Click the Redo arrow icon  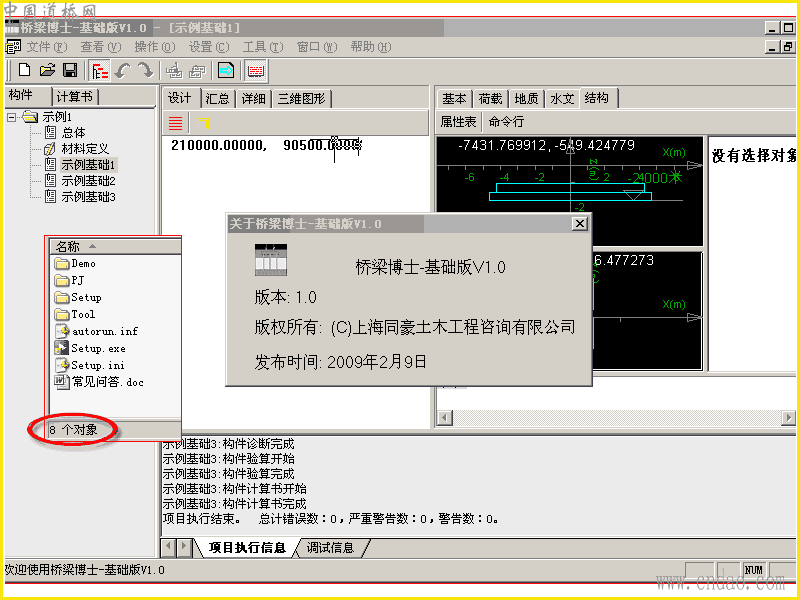pyautogui.click(x=145, y=70)
